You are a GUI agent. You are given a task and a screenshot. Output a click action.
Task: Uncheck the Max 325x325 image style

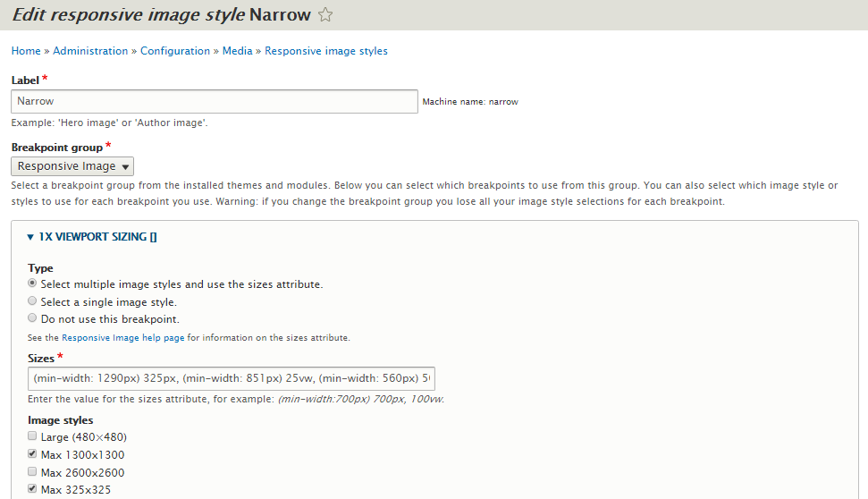pyautogui.click(x=32, y=488)
